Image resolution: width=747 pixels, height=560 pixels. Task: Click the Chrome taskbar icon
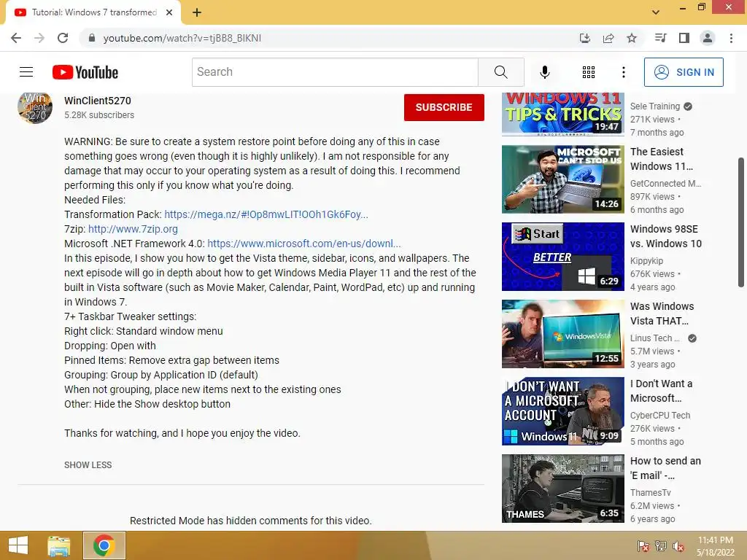104,545
